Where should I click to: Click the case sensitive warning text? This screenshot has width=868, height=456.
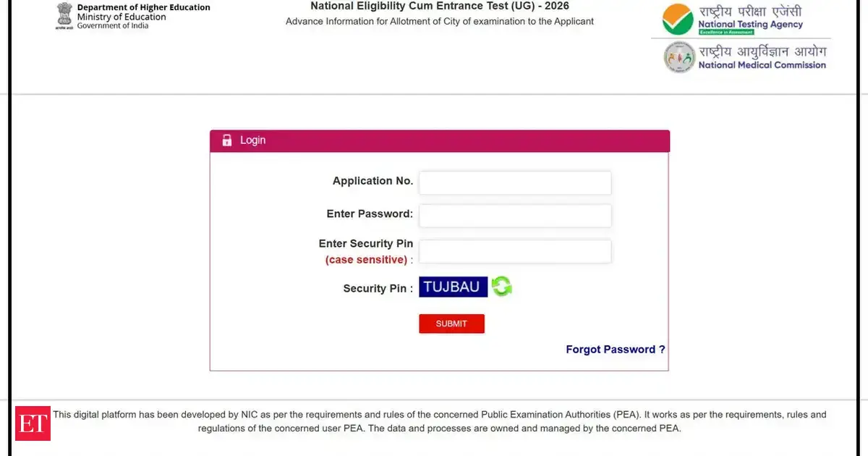[366, 259]
